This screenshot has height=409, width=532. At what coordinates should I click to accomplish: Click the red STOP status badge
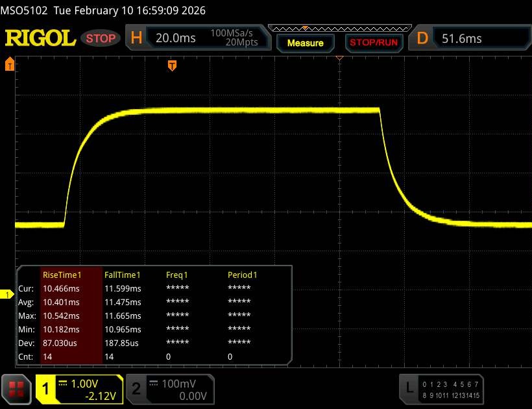(101, 38)
